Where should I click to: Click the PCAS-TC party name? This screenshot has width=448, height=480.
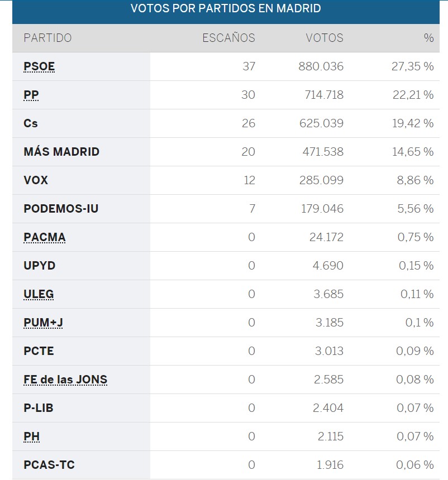pyautogui.click(x=49, y=465)
